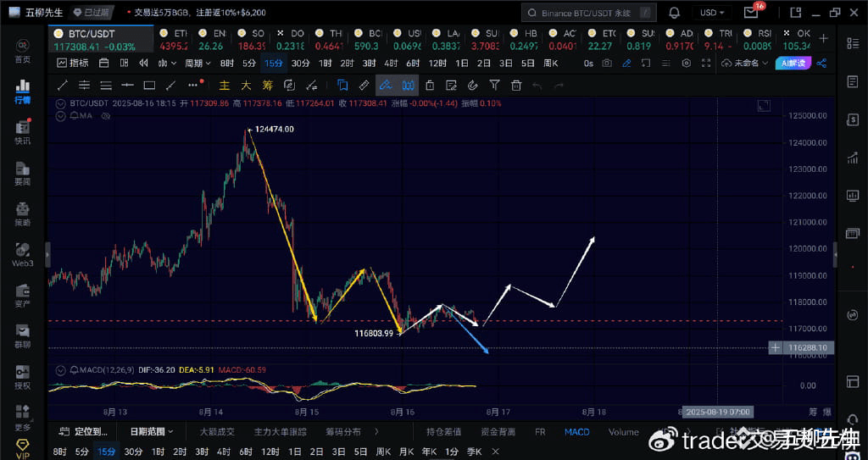Click the Binance BTC/USDT search field

click(589, 13)
